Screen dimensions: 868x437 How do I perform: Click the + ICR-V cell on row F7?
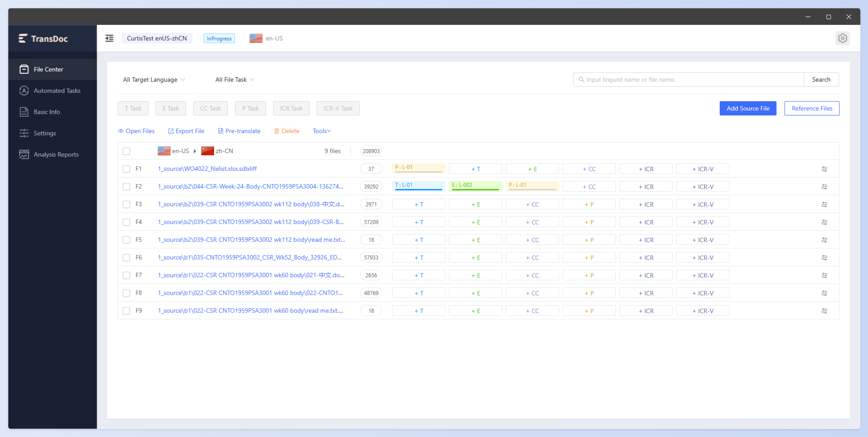pyautogui.click(x=703, y=276)
